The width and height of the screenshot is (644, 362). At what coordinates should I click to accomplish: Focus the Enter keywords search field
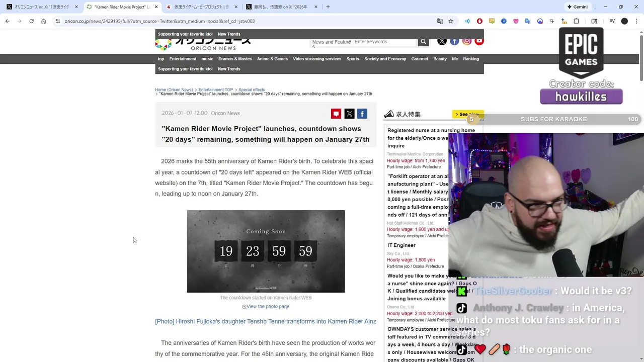pos(385,42)
